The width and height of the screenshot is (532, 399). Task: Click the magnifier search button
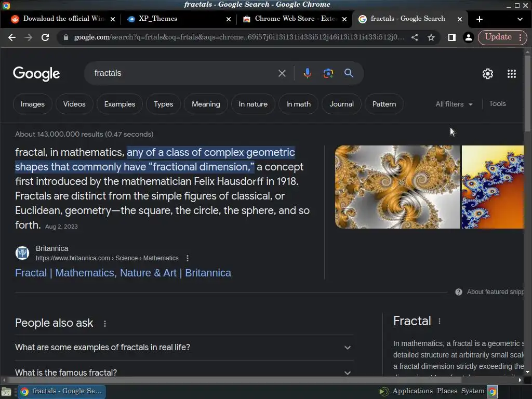click(349, 73)
